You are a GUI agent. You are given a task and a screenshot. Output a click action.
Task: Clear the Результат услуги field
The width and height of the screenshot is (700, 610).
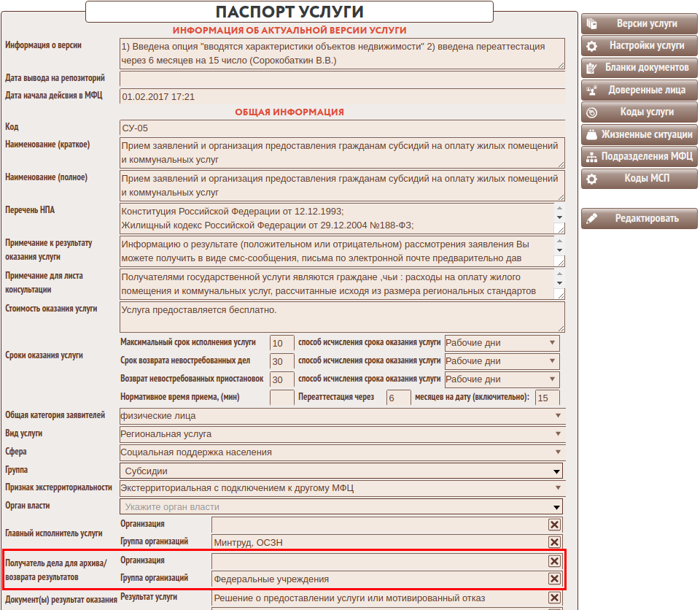554,598
